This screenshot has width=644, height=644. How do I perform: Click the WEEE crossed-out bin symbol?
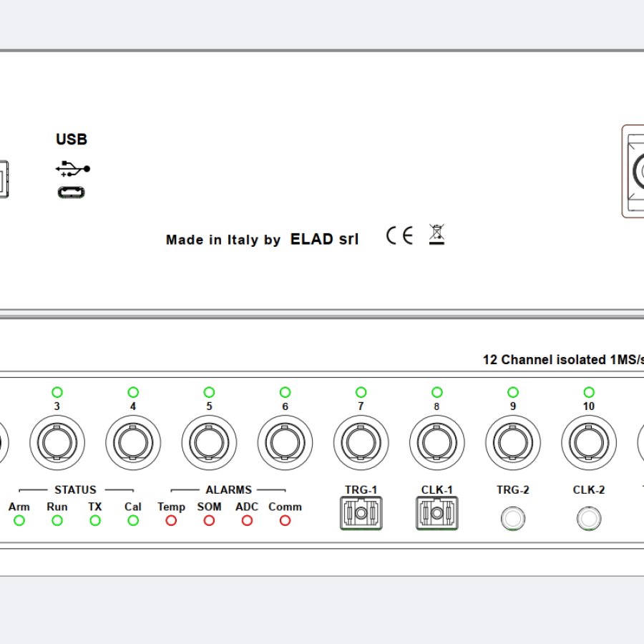click(436, 235)
